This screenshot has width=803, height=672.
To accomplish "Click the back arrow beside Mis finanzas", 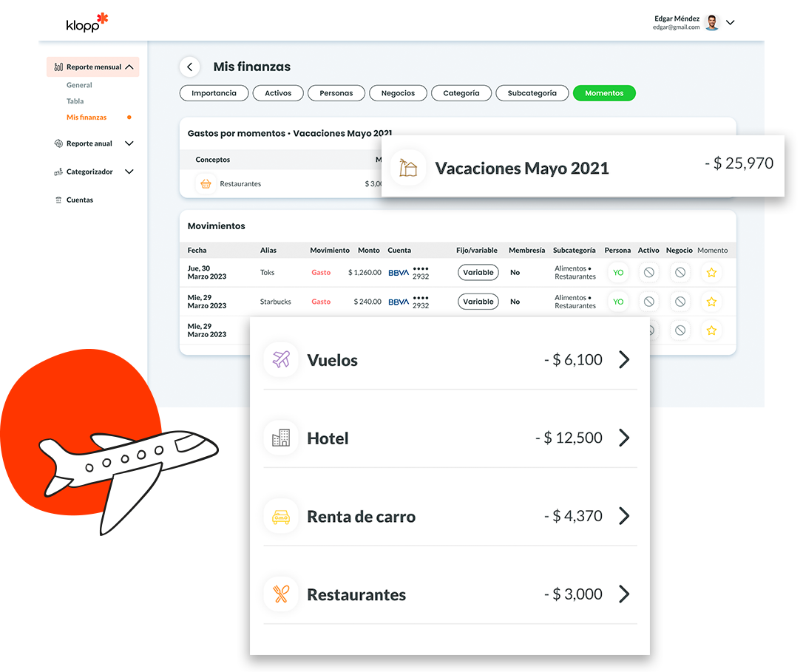I will (189, 67).
